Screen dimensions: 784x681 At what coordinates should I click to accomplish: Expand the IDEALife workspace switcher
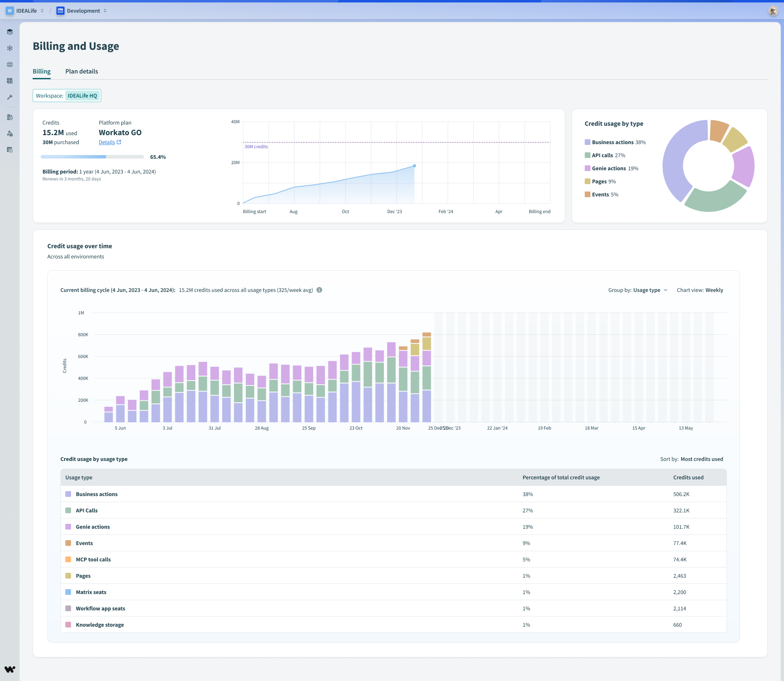[x=42, y=11]
